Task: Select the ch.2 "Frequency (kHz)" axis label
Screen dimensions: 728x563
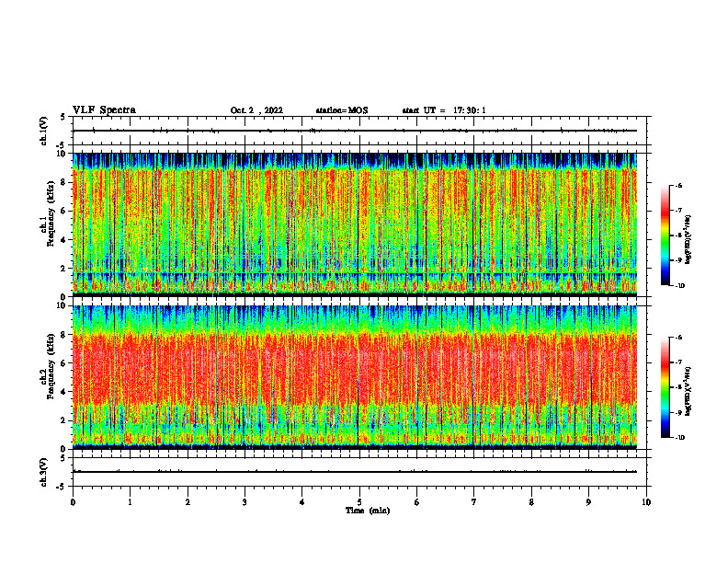Action: pyautogui.click(x=51, y=366)
